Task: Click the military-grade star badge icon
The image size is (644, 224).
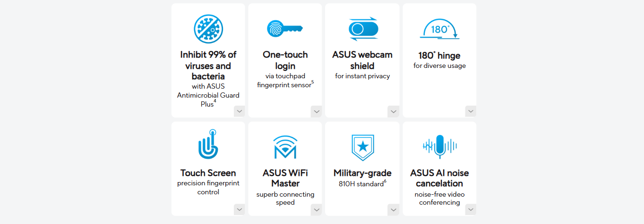Action: pos(362,147)
